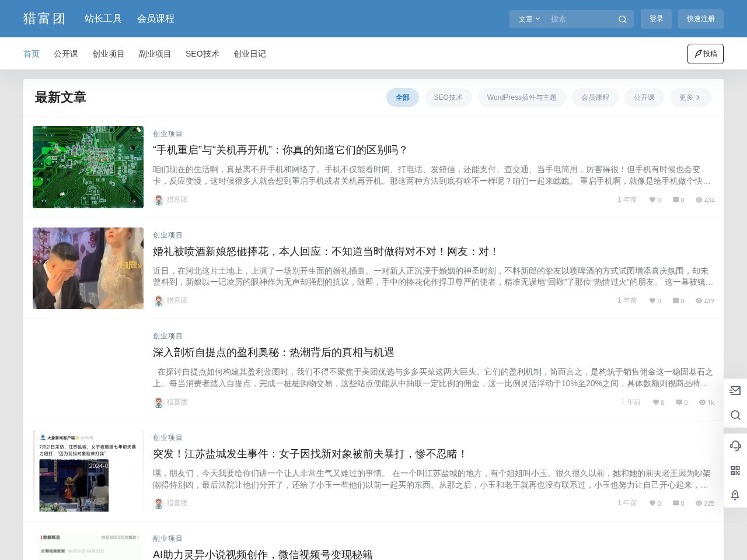Viewport: 747px width, 560px height.
Task: Click 猎富团 author name on 婚礼被喷酒 article
Action: click(x=177, y=300)
